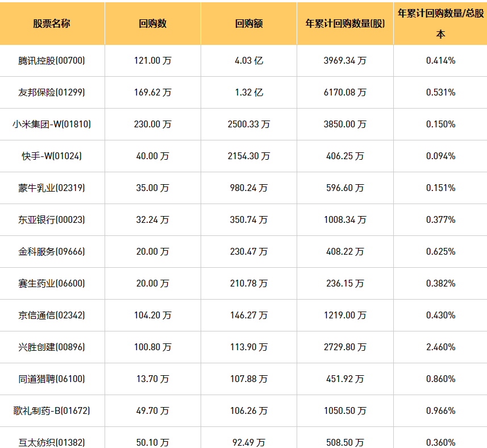Click the 回购额 column header
The image size is (487, 448).
click(x=249, y=23)
